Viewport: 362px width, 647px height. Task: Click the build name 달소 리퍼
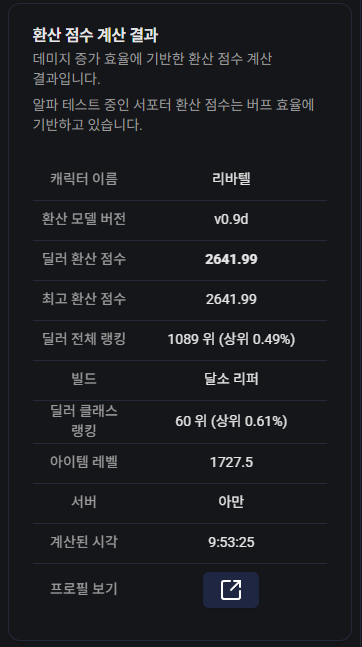pos(231,379)
